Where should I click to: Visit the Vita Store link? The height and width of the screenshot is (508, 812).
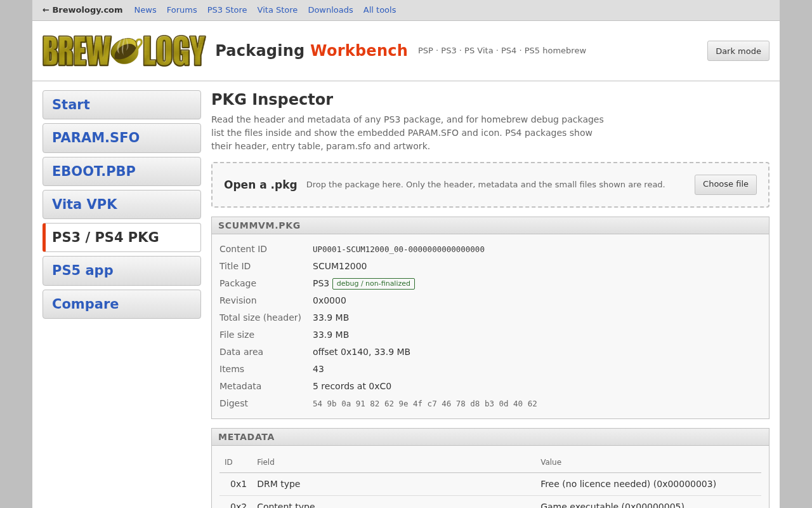tap(277, 10)
